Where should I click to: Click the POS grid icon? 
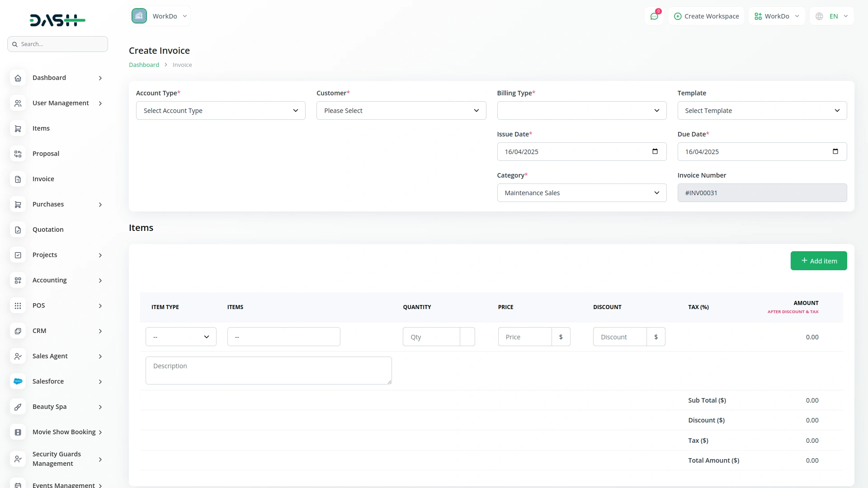pyautogui.click(x=18, y=306)
